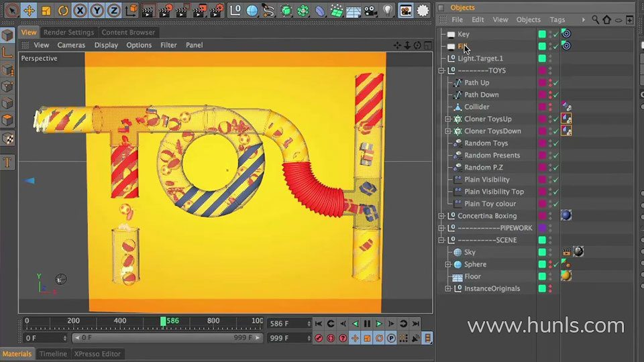
Task: Add a light bulb object
Action: [x=387, y=10]
